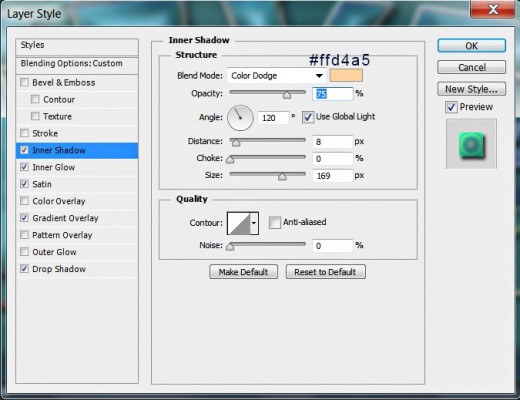Viewport: 520px width, 400px height.
Task: Click the inner shadow color swatch
Action: click(x=346, y=75)
